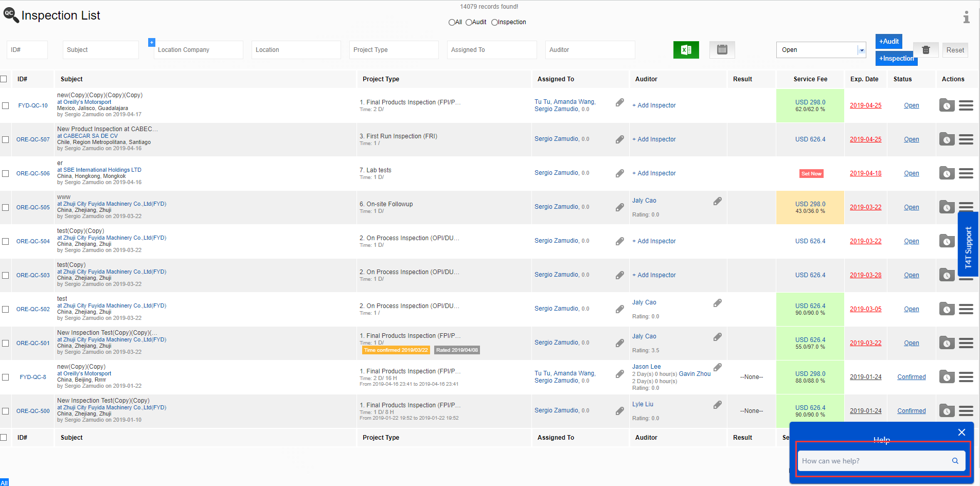Screen dimensions: 980x486
Task: Expand the plus icon near Location Company
Action: point(151,42)
